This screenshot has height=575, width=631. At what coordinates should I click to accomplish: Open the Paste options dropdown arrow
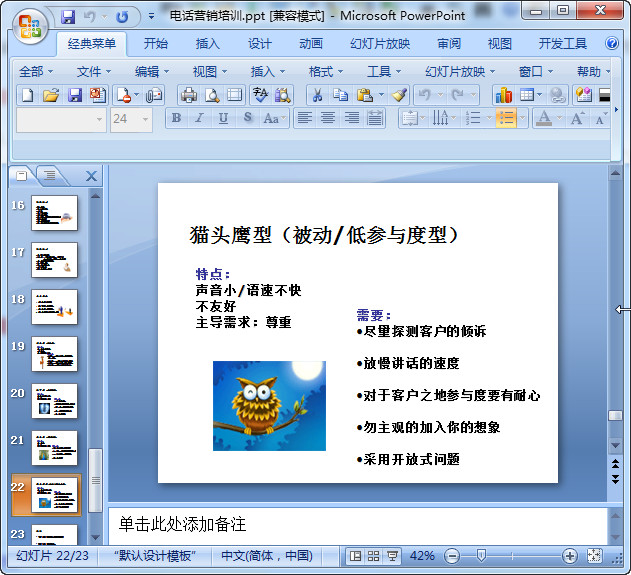click(x=381, y=95)
